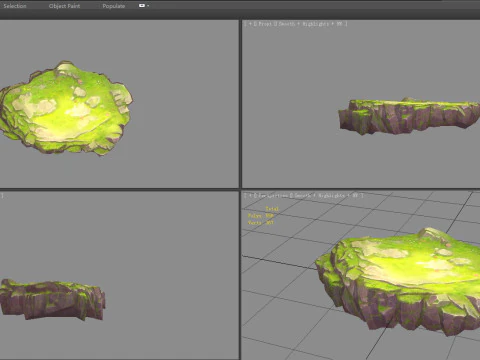Viewport: 480px width, 360px height.
Task: Open the Front viewport plus menu
Action: [x=250, y=24]
